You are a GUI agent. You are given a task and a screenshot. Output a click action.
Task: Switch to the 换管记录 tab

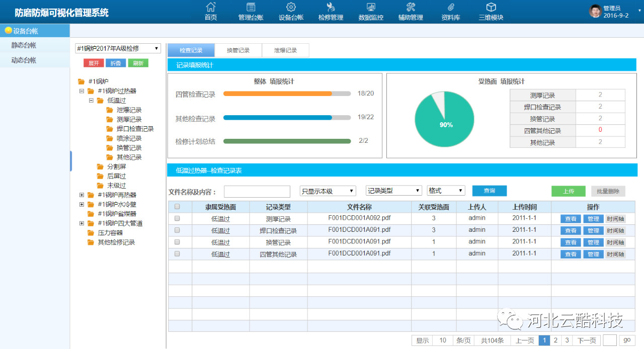pos(238,50)
